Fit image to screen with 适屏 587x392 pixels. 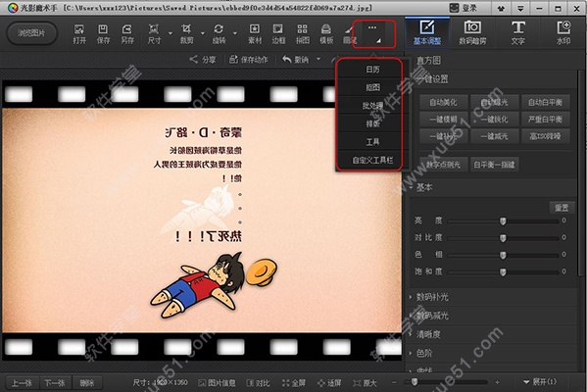tap(329, 382)
